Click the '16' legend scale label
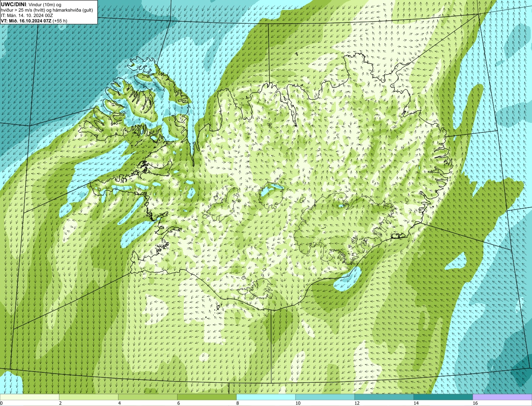 [x=475, y=403]
